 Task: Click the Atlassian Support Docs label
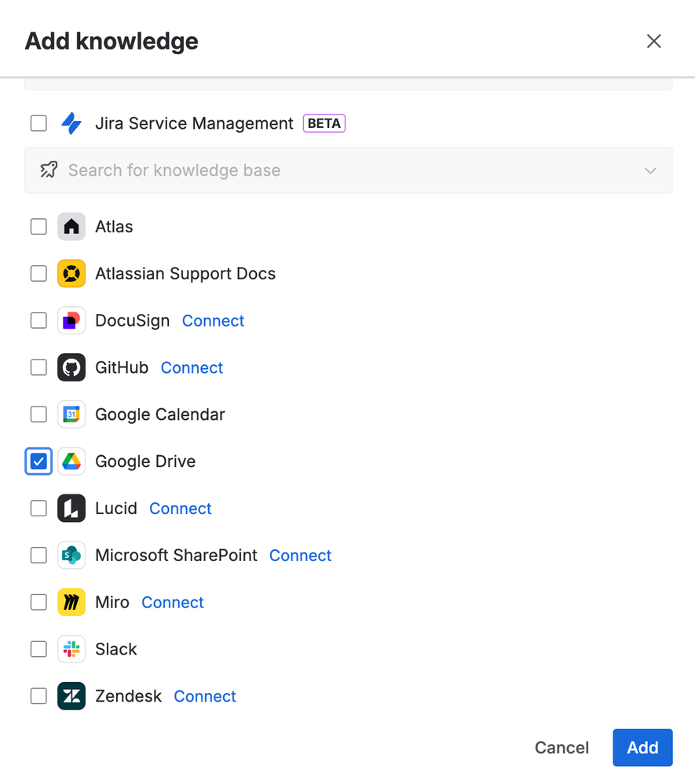tap(185, 274)
